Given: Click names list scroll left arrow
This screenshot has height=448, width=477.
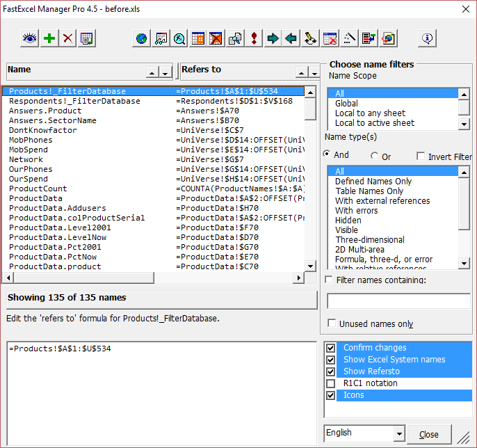Looking at the screenshot, I should click(8, 278).
